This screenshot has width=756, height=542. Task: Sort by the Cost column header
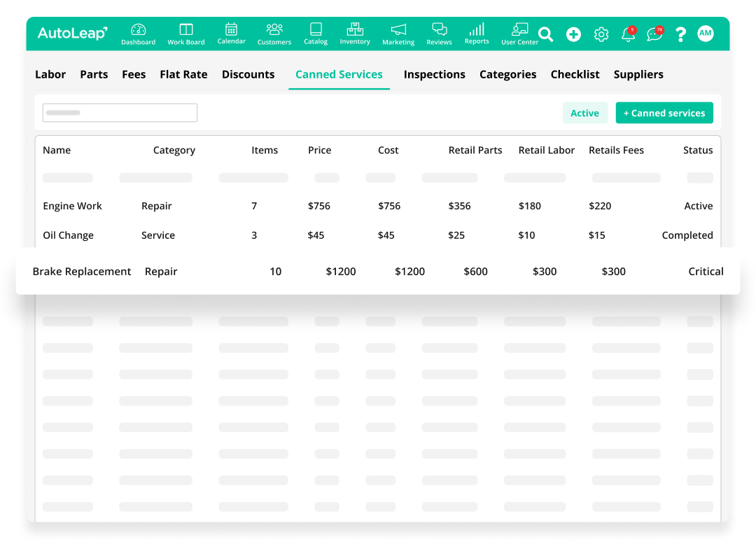pos(388,150)
